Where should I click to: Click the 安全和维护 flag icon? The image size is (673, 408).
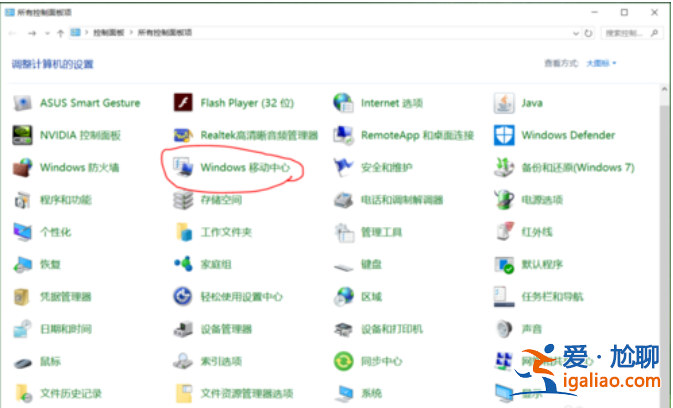[343, 167]
